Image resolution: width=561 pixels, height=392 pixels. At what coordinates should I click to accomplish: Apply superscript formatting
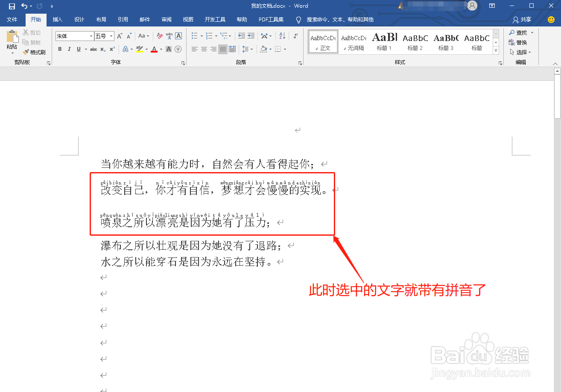coord(112,49)
